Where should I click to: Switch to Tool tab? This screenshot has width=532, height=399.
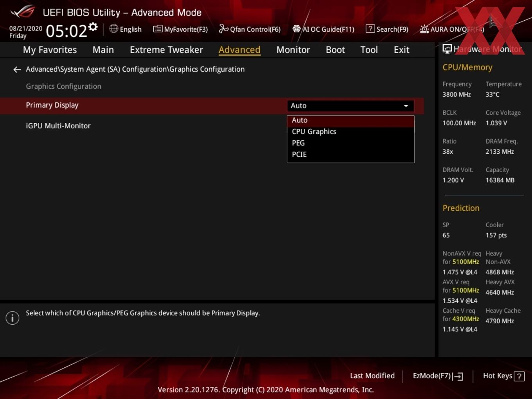click(x=369, y=50)
